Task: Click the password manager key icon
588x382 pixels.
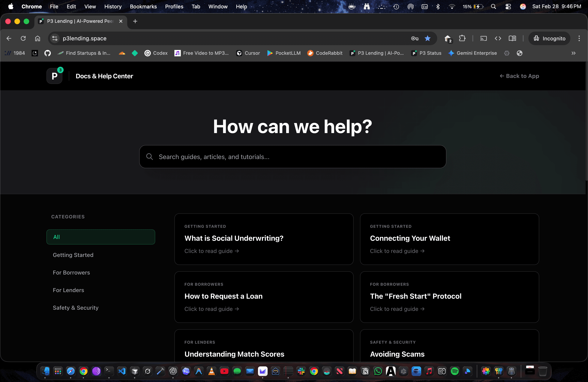Action: 415,38
